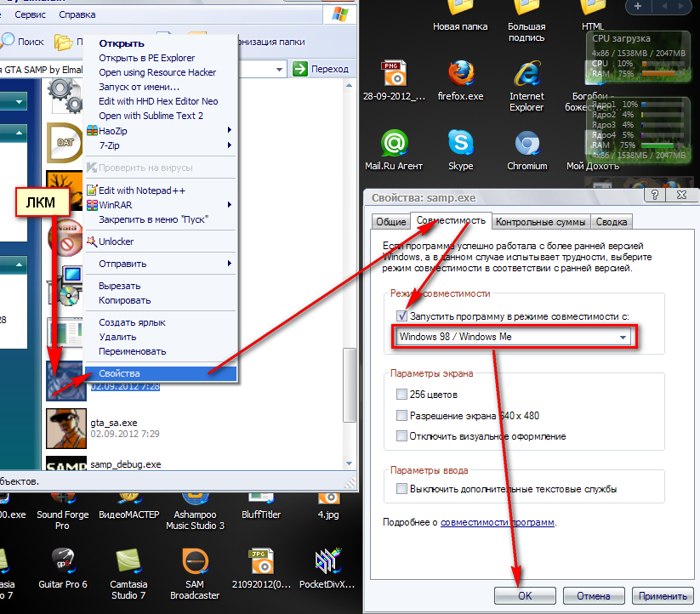
Task: Open BluffTitler desktop shortcut
Action: tap(261, 499)
